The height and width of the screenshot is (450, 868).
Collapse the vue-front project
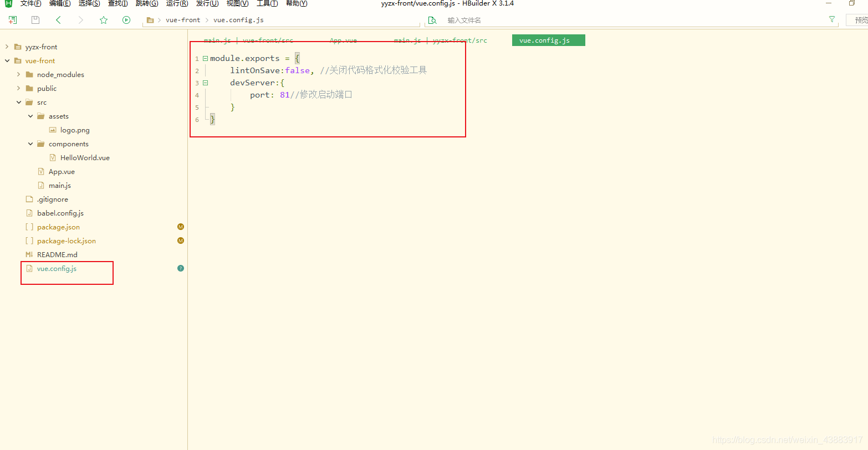coord(7,61)
